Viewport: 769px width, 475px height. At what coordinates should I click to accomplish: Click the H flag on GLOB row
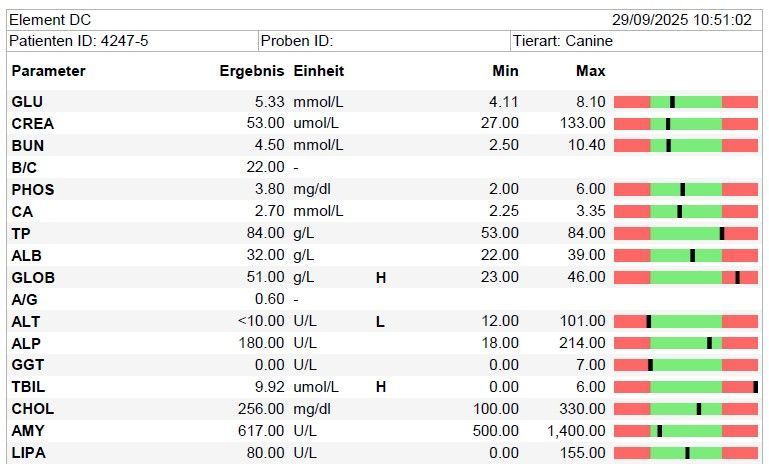coord(380,277)
